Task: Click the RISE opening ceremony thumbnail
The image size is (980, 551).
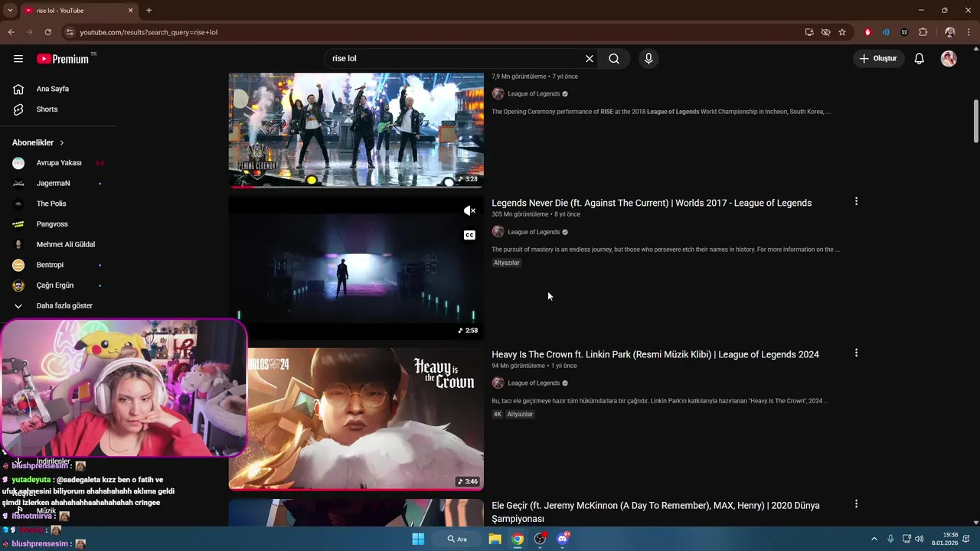Action: [x=356, y=130]
